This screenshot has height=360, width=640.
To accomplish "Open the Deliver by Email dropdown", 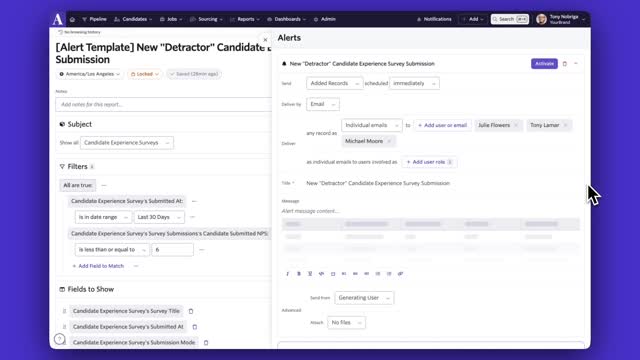I will pos(322,104).
